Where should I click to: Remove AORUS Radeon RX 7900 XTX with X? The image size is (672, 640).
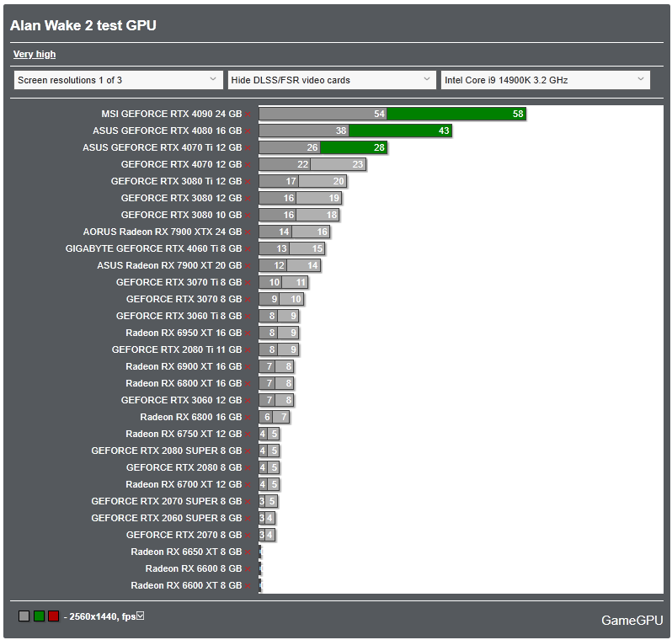click(248, 232)
